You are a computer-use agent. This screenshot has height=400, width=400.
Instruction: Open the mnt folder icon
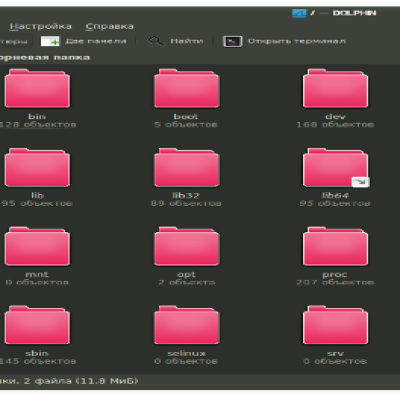(x=37, y=246)
